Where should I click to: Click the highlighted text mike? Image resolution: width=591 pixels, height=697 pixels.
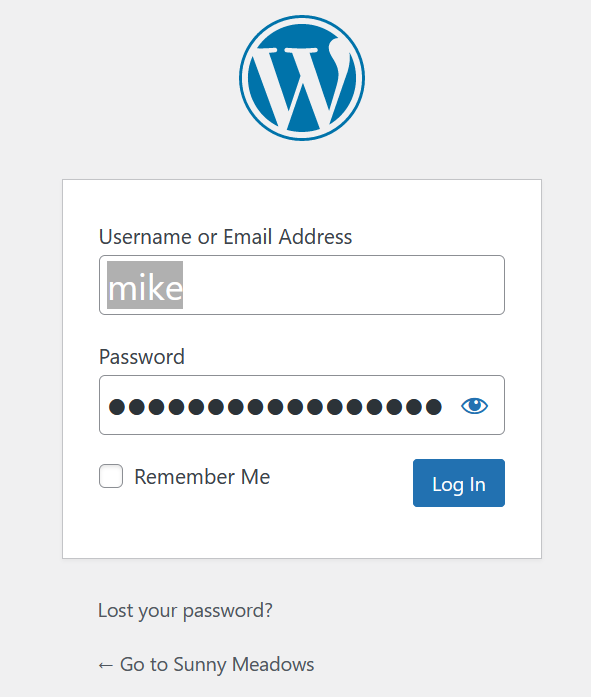tap(145, 285)
